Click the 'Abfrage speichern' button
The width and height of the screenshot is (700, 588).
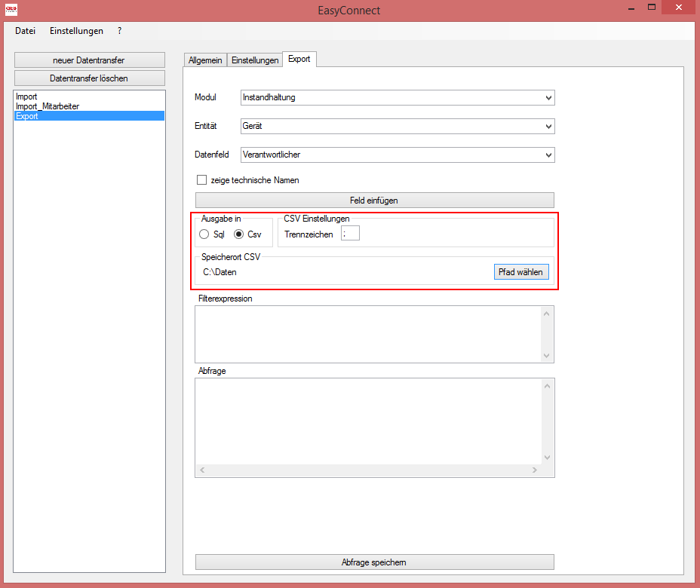coord(374,562)
